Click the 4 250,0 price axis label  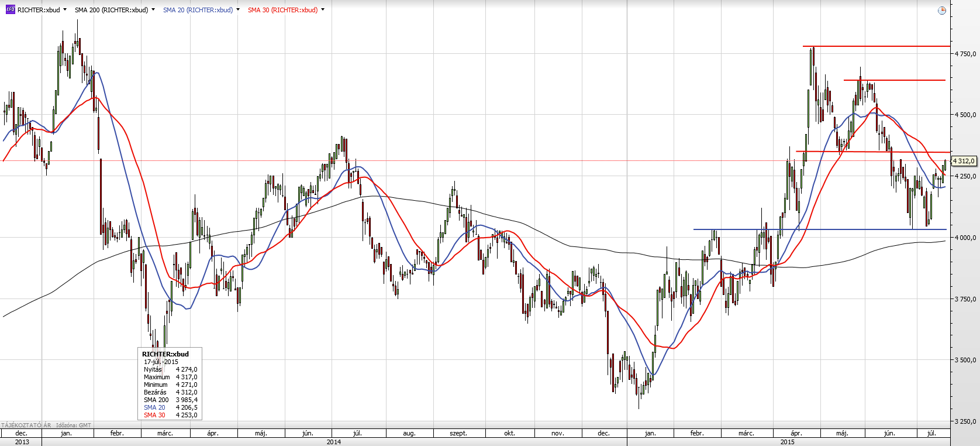[965, 176]
